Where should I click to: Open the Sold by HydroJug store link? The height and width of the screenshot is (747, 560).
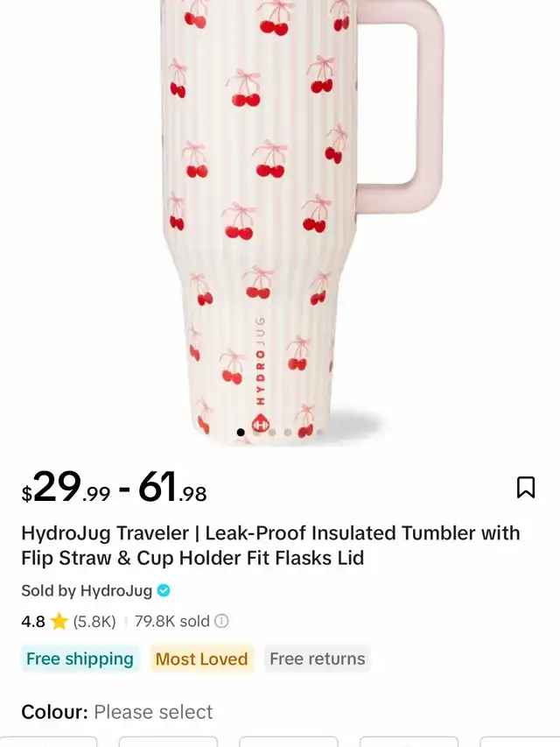coord(87,591)
